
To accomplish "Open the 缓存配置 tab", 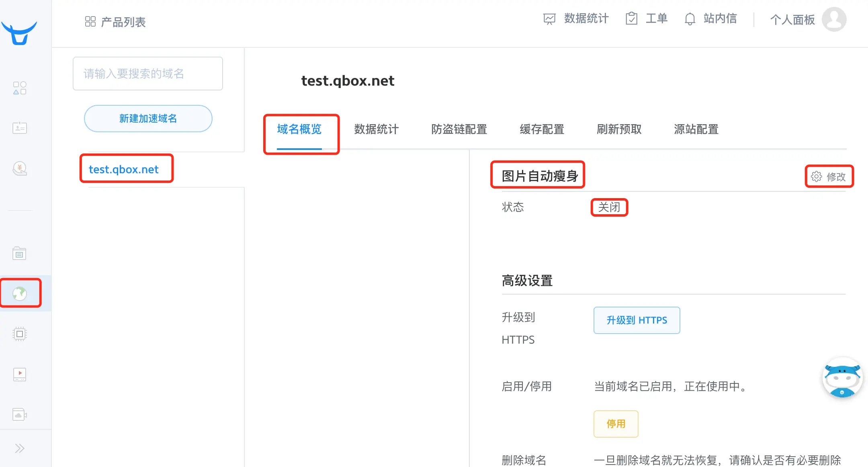I will coord(542,129).
